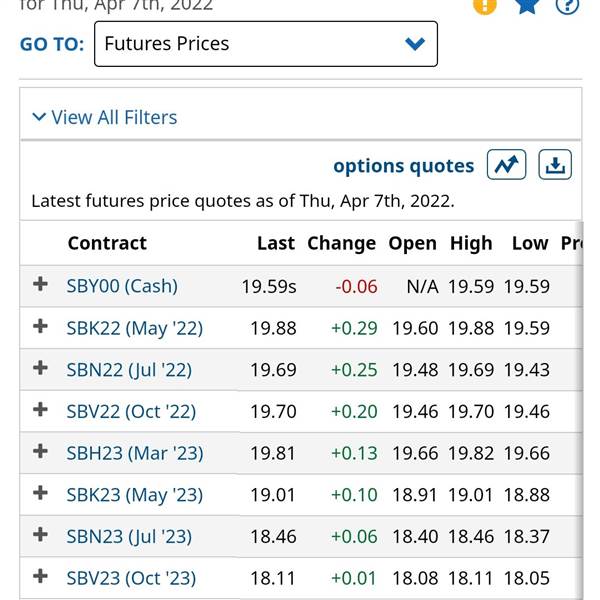Expand the SBK22 (May '22) row plus icon
This screenshot has height=600, width=600.
point(40,327)
